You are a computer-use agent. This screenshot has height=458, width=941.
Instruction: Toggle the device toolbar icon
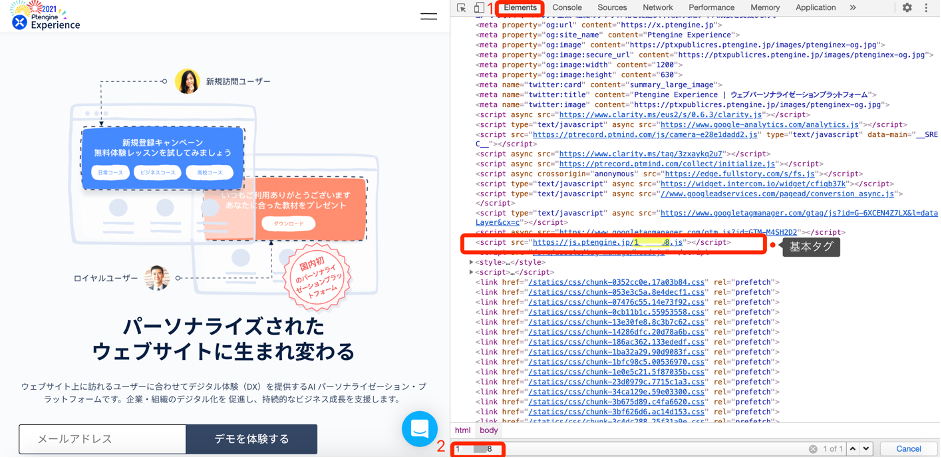tap(478, 8)
